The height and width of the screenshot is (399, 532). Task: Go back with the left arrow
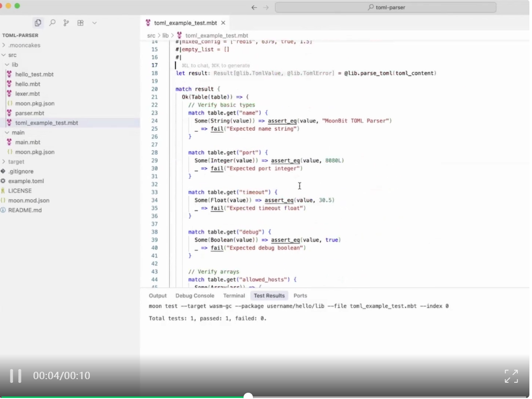click(254, 7)
